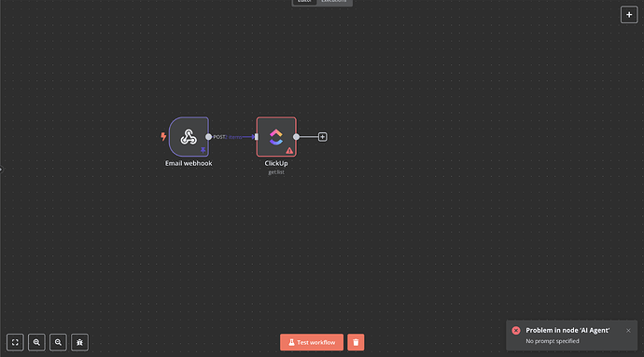This screenshot has height=357, width=644.
Task: Switch to the Editor tab
Action: [x=304, y=1]
